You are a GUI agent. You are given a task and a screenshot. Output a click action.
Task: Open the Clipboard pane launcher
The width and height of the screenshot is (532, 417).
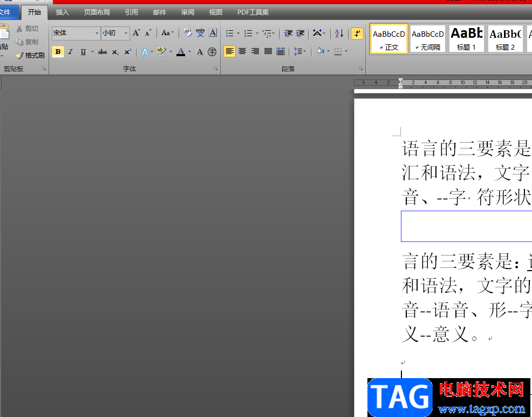pyautogui.click(x=44, y=69)
